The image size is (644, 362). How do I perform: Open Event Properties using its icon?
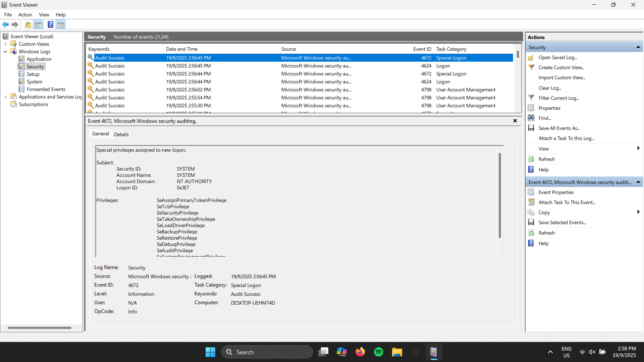(x=531, y=192)
